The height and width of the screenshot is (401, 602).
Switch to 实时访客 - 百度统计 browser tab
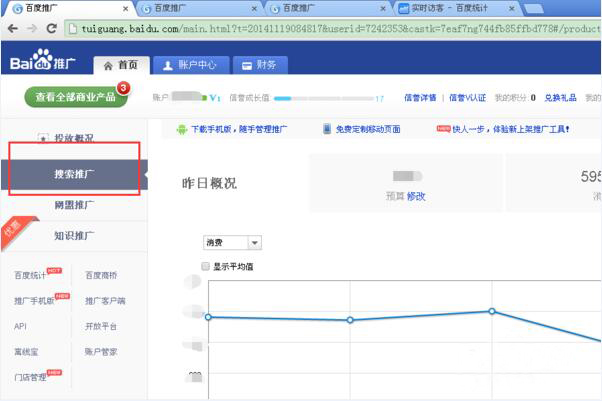click(x=456, y=8)
